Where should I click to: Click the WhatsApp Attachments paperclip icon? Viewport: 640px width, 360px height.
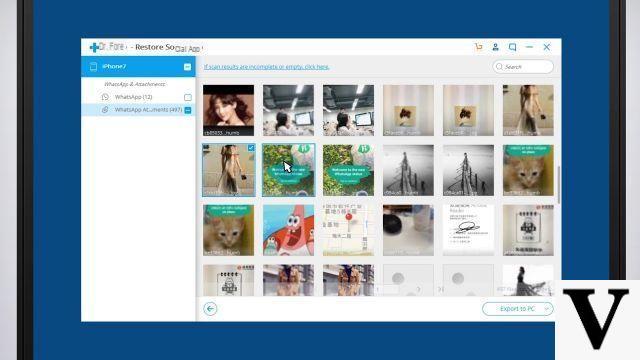[105, 110]
